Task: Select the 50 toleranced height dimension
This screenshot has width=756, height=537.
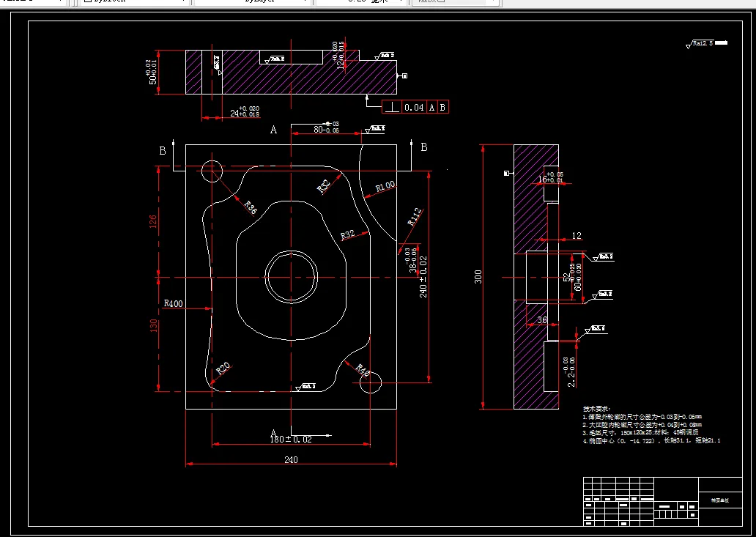Action: [150, 72]
